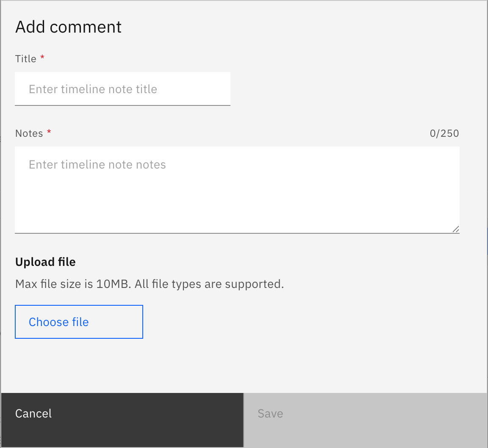Click the Add comment heading
488x448 pixels.
[x=69, y=27]
